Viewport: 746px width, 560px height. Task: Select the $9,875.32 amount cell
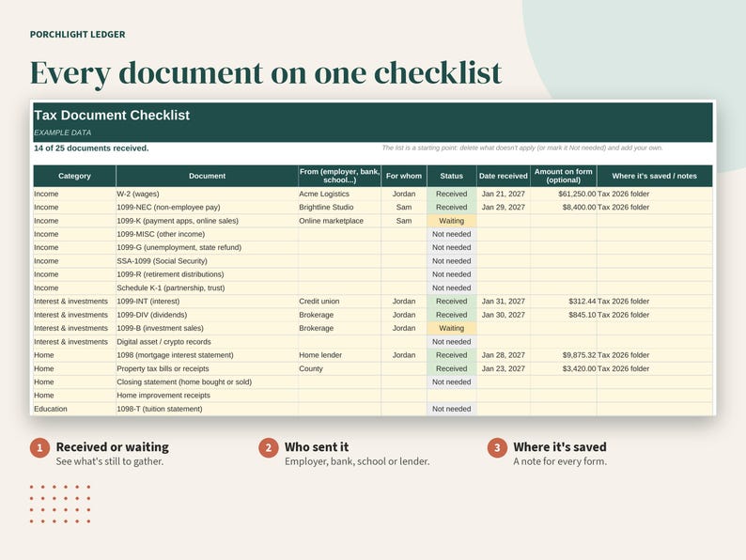[x=564, y=355]
